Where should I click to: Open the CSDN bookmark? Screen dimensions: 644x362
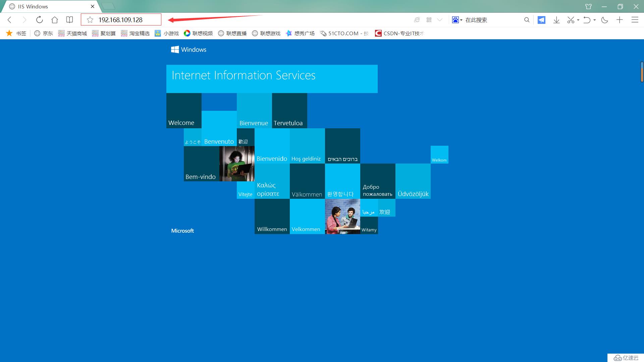click(399, 33)
